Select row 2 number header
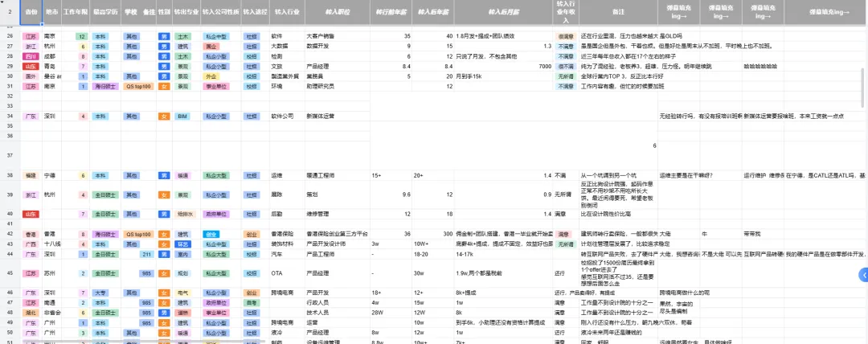Screen dimensions: 868x344 coord(10,11)
